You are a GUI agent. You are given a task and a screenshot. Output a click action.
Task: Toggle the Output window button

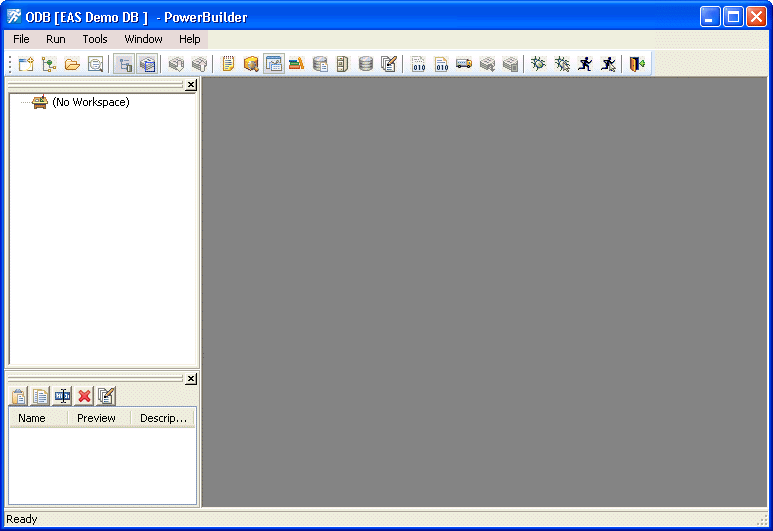[x=147, y=64]
